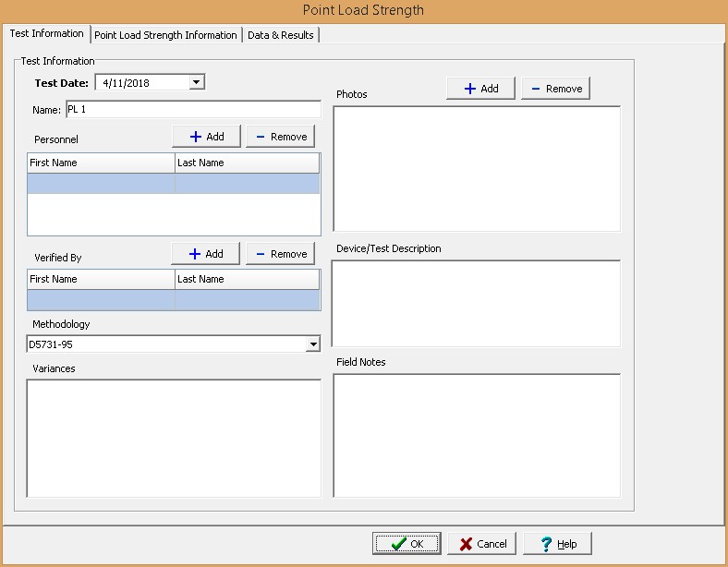Click inside the Field Notes text area
Viewport: 728px width, 567px height.
pos(476,435)
